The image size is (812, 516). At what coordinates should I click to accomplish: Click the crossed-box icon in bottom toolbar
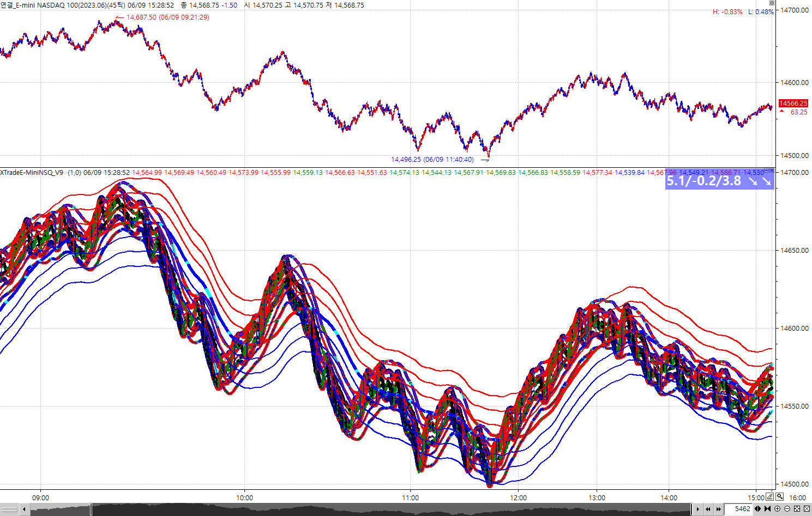coord(807,509)
